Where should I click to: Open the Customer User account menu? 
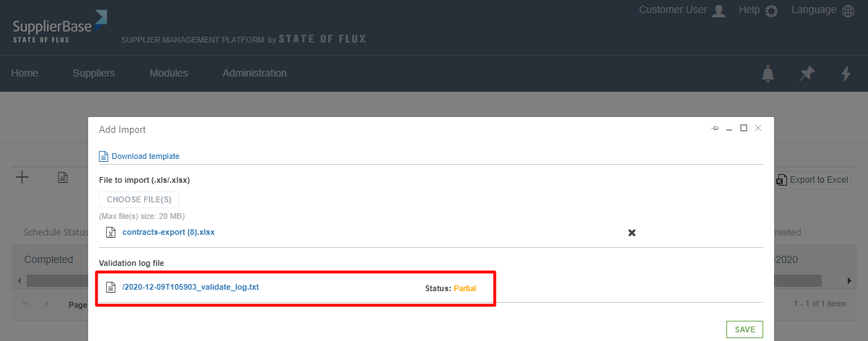pyautogui.click(x=682, y=10)
